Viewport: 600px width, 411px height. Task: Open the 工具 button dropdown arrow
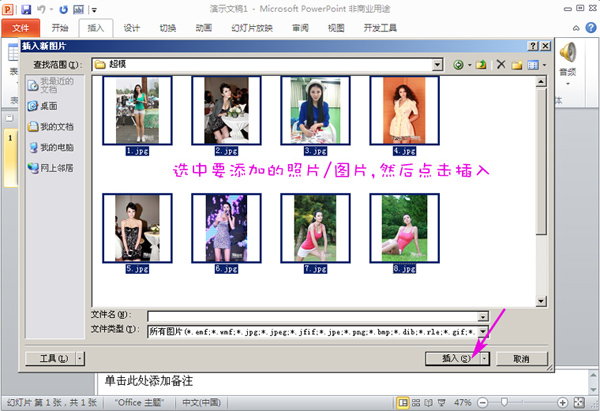(x=80, y=359)
